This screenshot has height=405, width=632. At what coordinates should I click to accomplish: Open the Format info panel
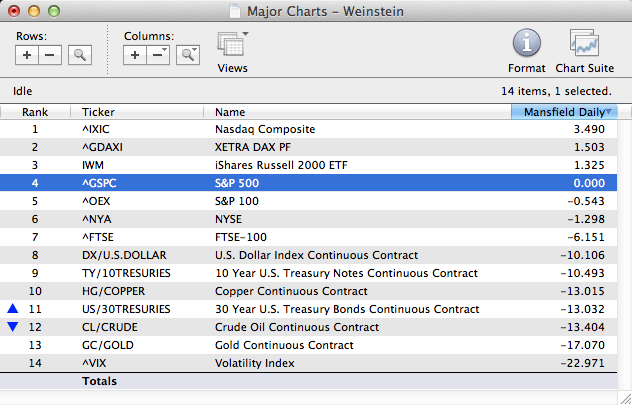(x=527, y=50)
